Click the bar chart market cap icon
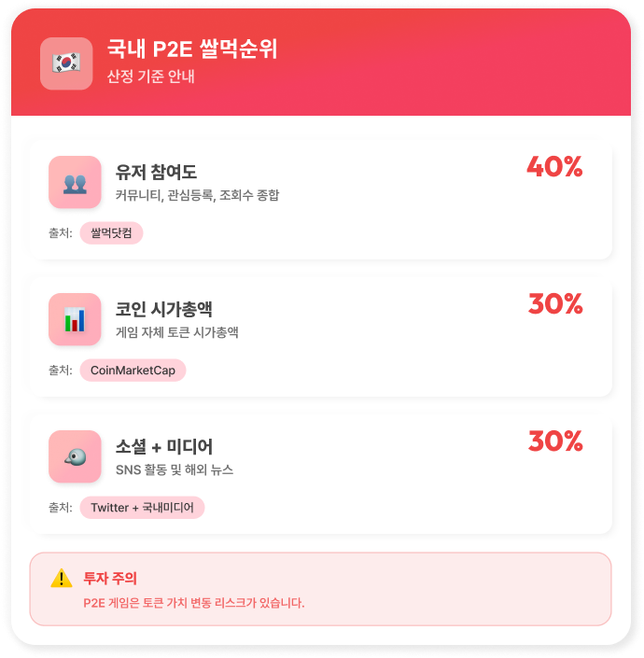Image resolution: width=644 pixels, height=658 pixels. tap(75, 319)
